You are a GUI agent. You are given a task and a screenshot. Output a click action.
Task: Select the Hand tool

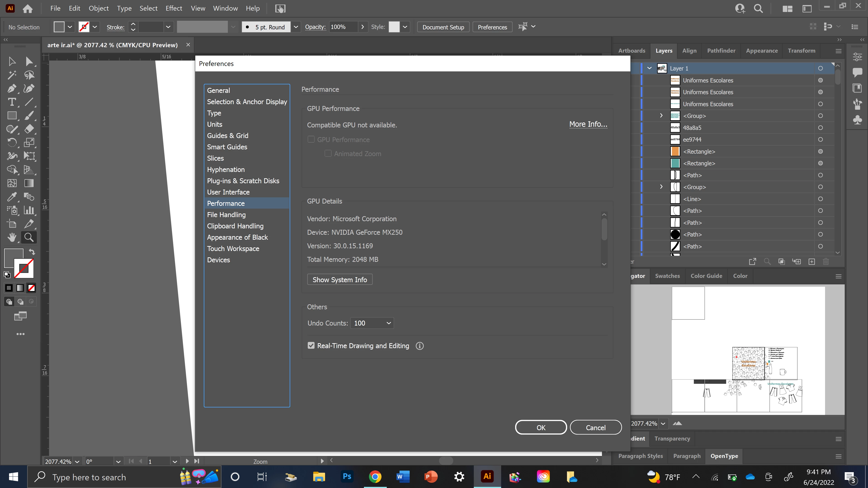click(12, 237)
